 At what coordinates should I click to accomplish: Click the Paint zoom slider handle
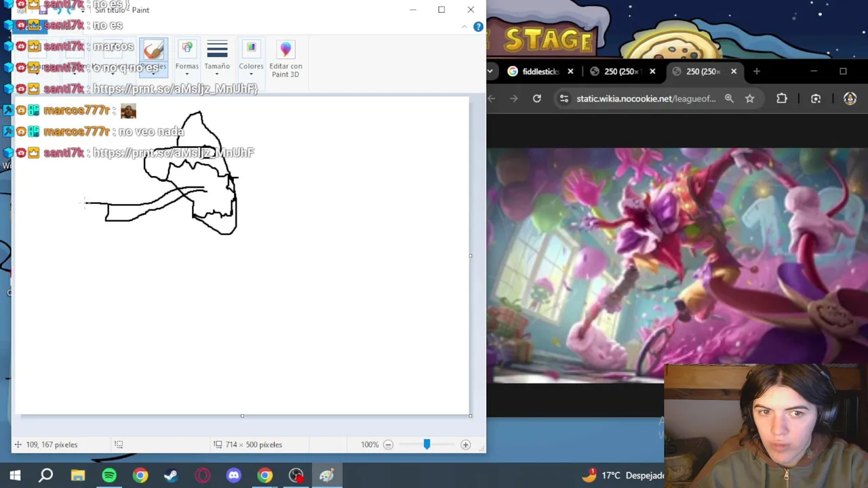(x=427, y=445)
